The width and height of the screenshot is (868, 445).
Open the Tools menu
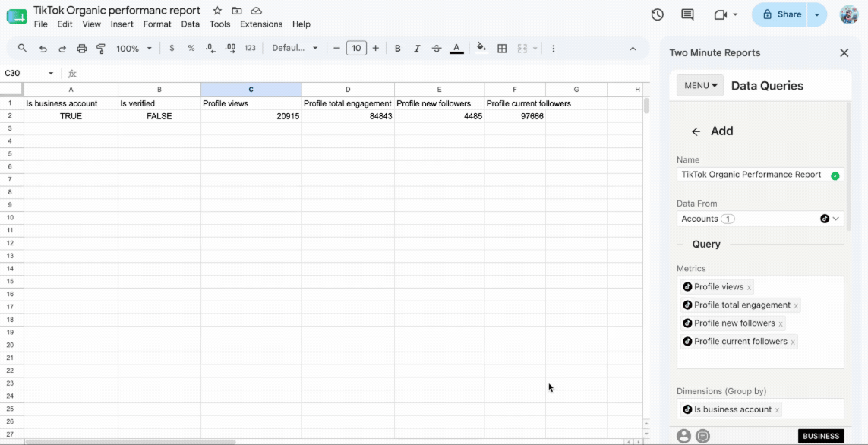tap(219, 24)
